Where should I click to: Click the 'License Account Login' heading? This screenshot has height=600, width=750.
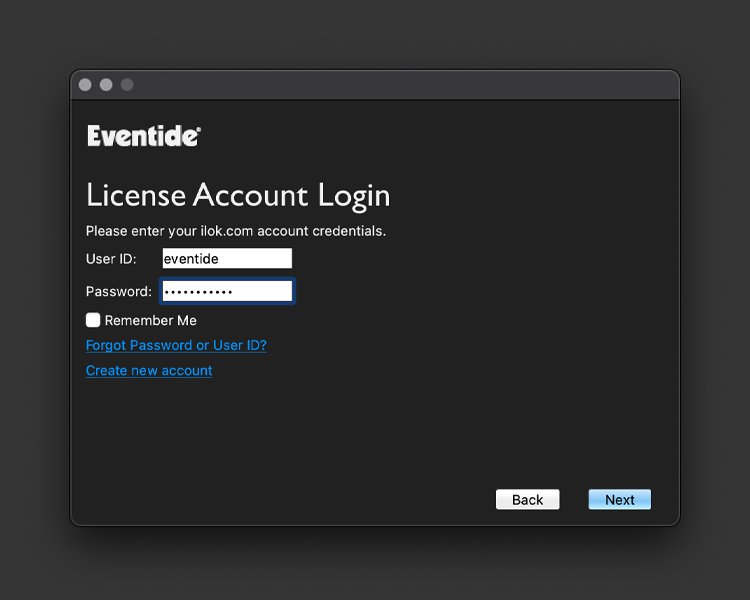point(238,194)
